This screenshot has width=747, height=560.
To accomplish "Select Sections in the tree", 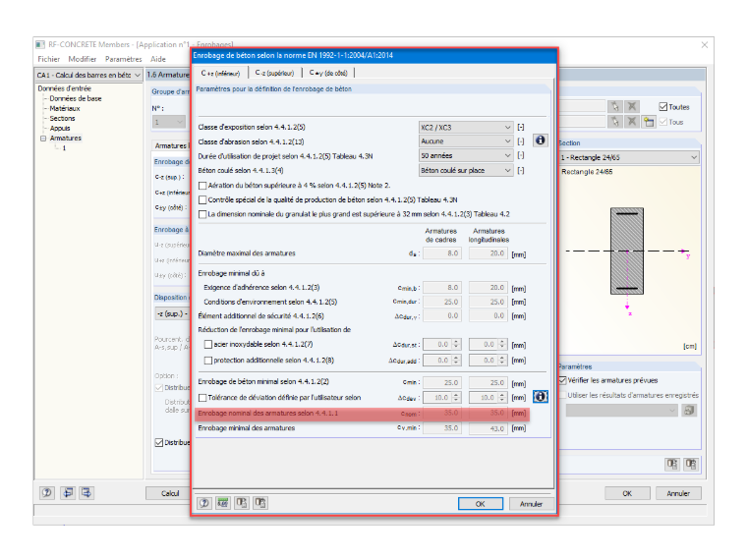I will coord(62,118).
